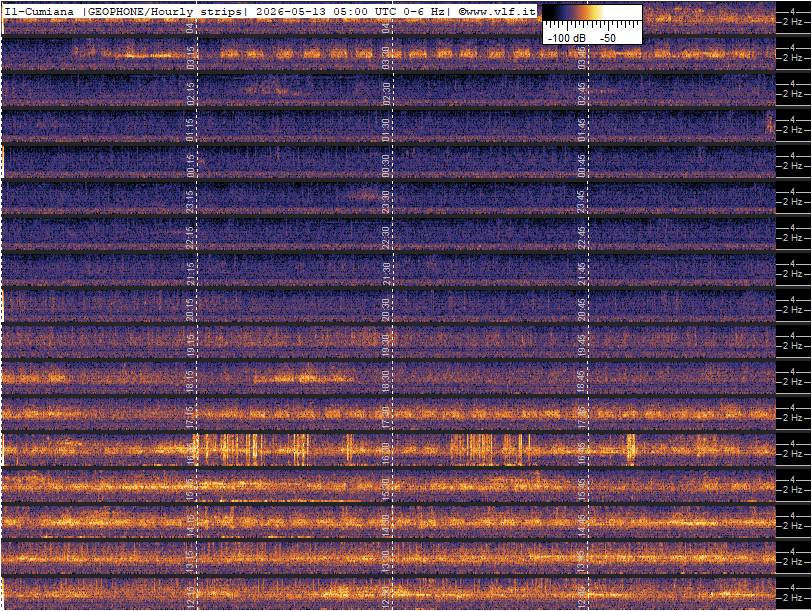Screen dimensions: 812x611
Task: Click the 2026-05-13 05:00 UTC timestamp
Action: point(327,11)
